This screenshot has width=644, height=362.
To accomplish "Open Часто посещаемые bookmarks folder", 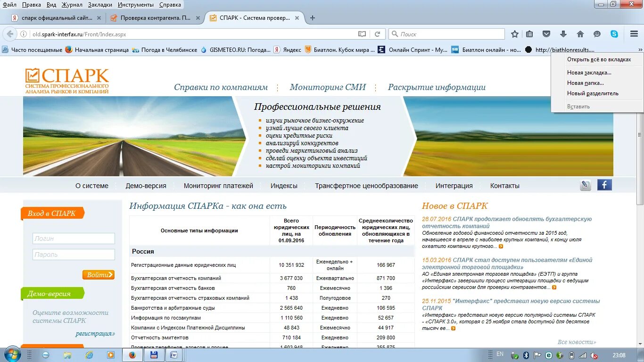I will pos(32,49).
